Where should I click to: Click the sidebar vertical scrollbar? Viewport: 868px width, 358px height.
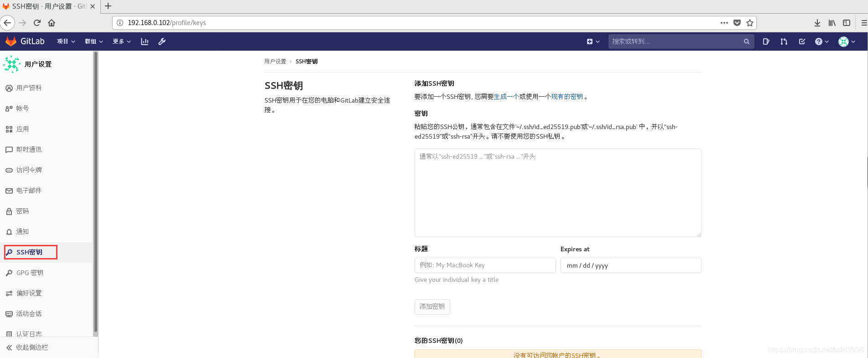95,192
